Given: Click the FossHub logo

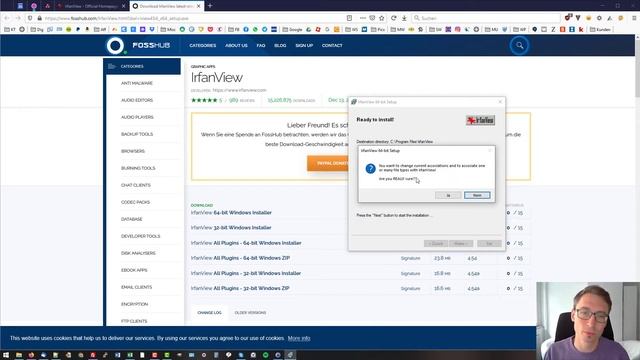Looking at the screenshot, I should pos(139,45).
